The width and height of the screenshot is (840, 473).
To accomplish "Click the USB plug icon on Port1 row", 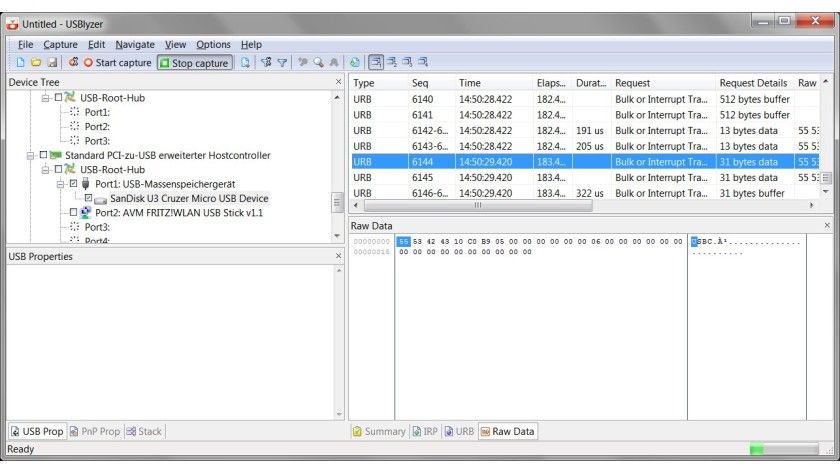I will [x=86, y=184].
